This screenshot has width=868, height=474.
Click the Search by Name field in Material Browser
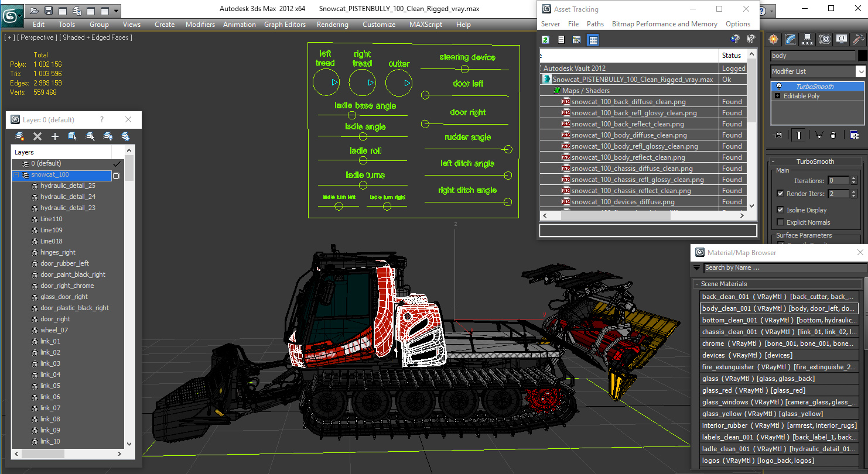click(x=784, y=267)
